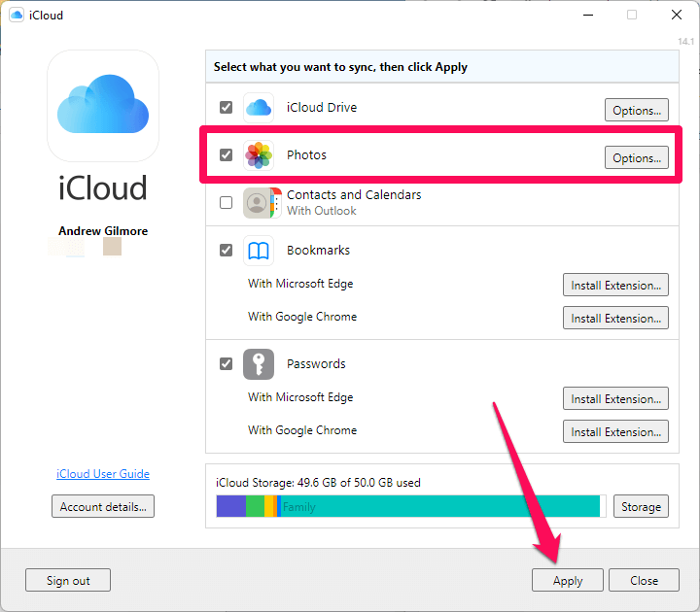The height and width of the screenshot is (612, 700).
Task: Close the iCloud window with X
Action: 677,16
